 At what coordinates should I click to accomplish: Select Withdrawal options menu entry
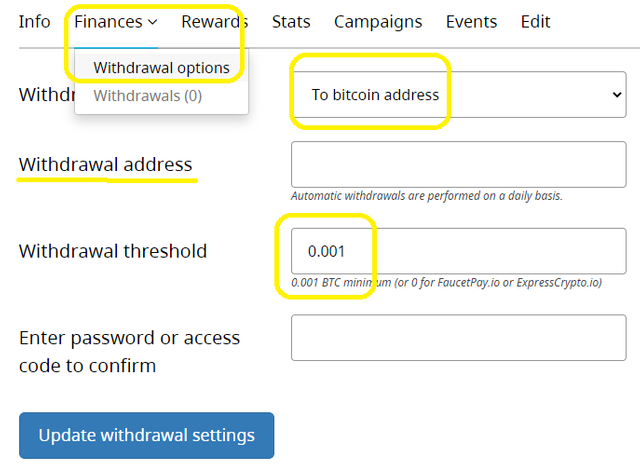(x=161, y=68)
